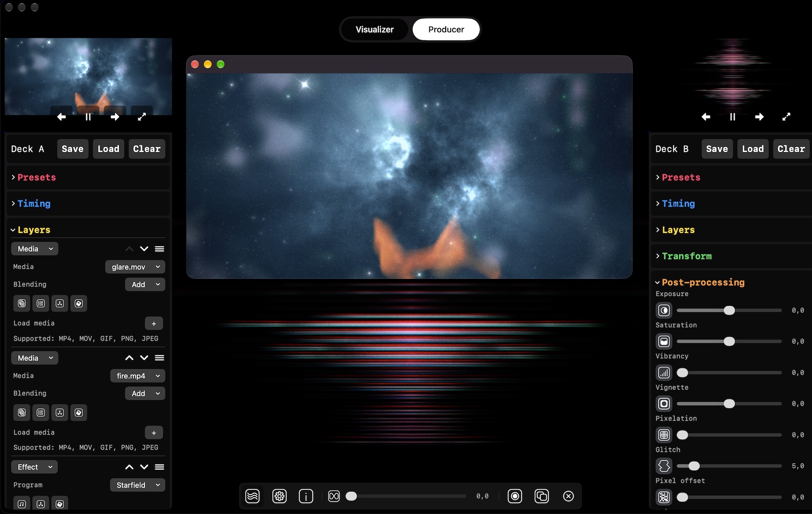
Task: Click the waves icon in the bottom toolbar
Action: pyautogui.click(x=252, y=496)
